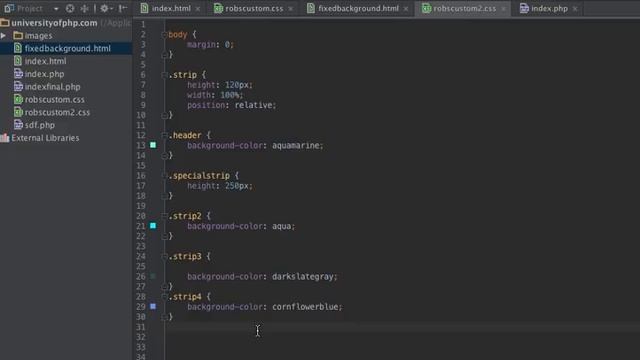Click the Project panel window icon
640x360 pixels.
[x=9, y=8]
